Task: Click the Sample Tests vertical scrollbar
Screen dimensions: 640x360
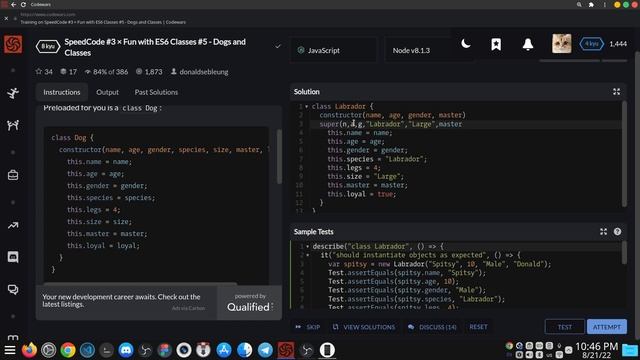Action: point(624,253)
